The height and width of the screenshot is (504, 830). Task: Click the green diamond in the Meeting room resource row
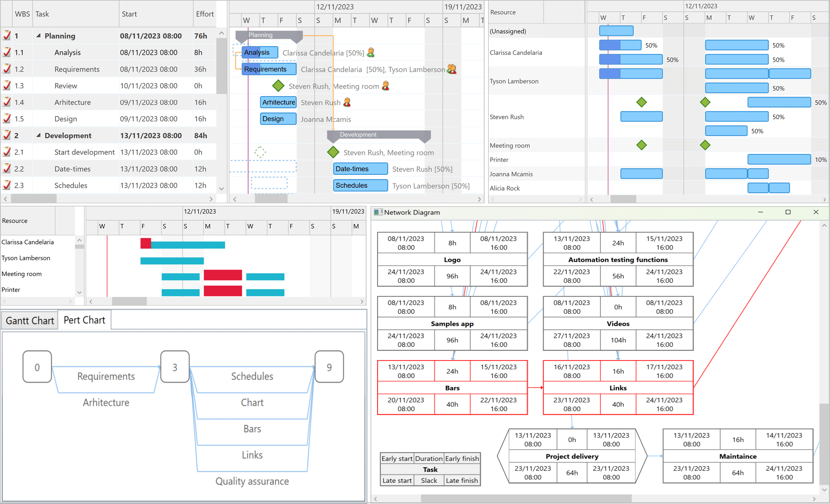(x=642, y=145)
